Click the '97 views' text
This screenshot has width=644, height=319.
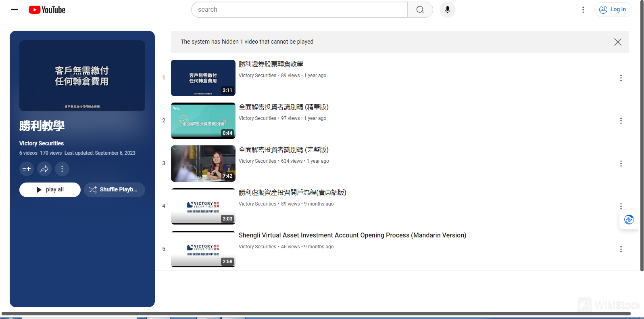click(x=290, y=118)
